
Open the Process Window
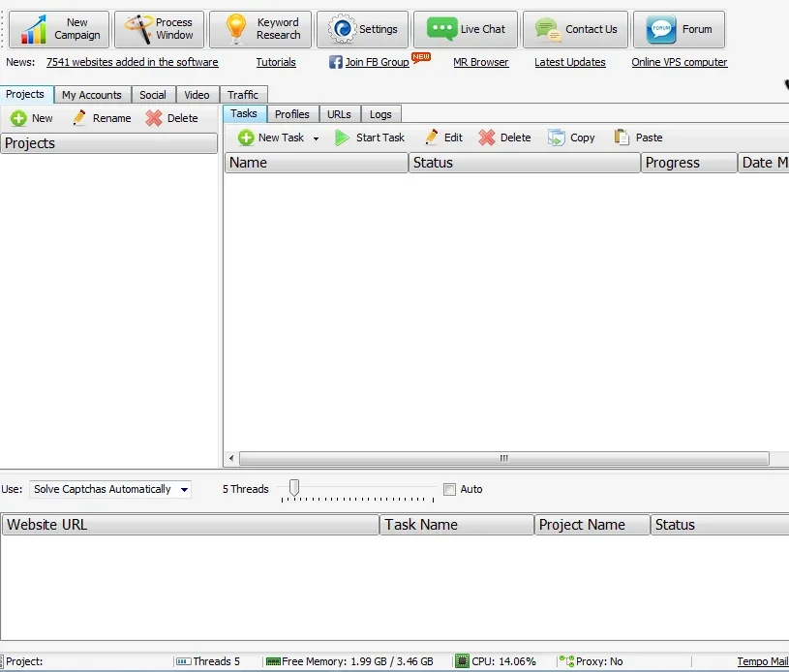[159, 29]
